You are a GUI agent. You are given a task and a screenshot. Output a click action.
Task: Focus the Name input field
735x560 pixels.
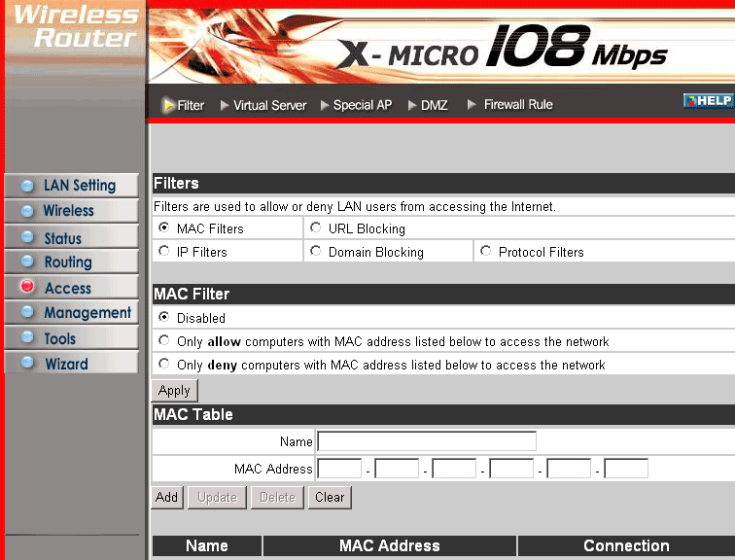pyautogui.click(x=427, y=441)
